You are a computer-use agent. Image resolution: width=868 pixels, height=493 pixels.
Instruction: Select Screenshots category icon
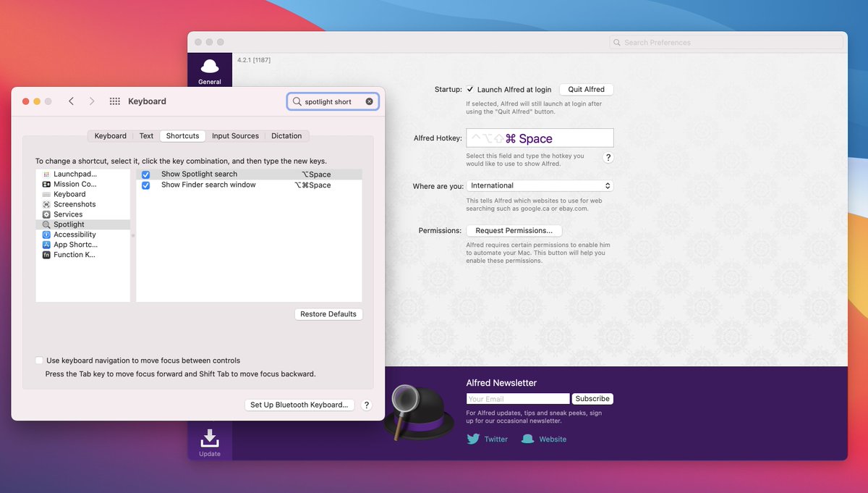[46, 205]
